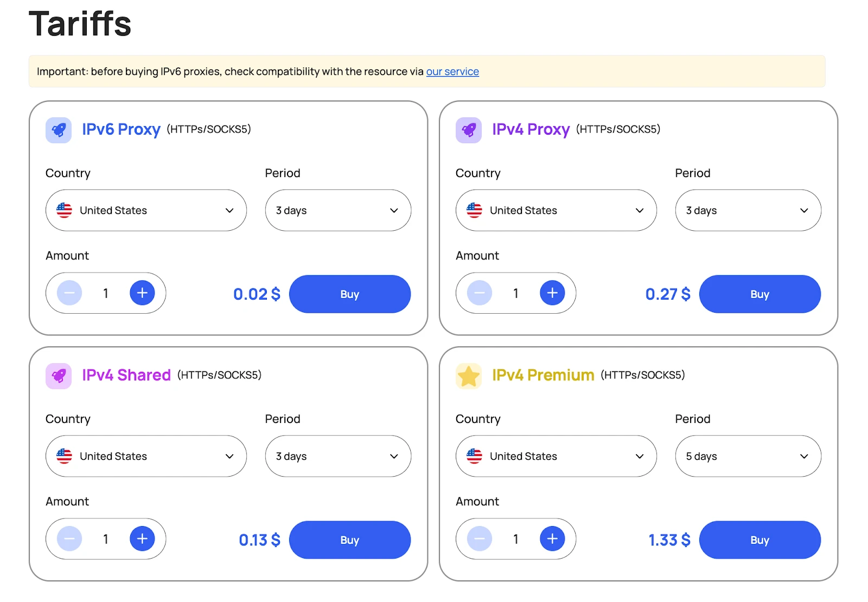868x602 pixels.
Task: Click the IPv4 Premium star icon
Action: tap(469, 376)
